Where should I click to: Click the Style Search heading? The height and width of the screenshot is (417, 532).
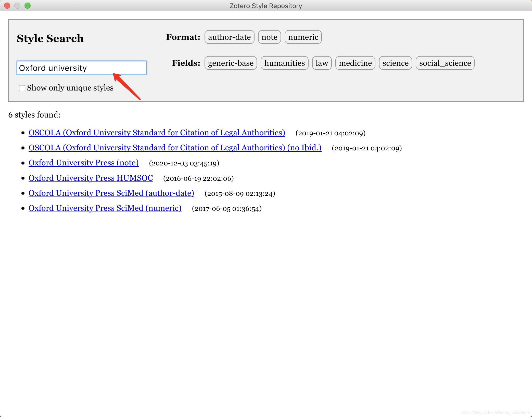click(x=50, y=38)
